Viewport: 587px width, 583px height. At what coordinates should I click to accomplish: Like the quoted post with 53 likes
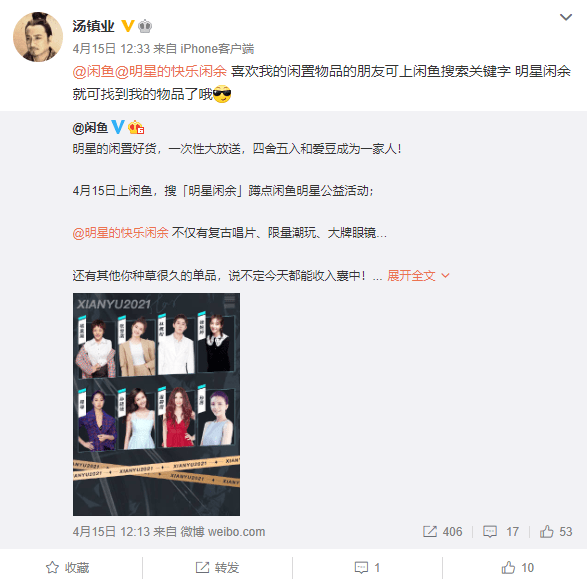click(x=556, y=532)
